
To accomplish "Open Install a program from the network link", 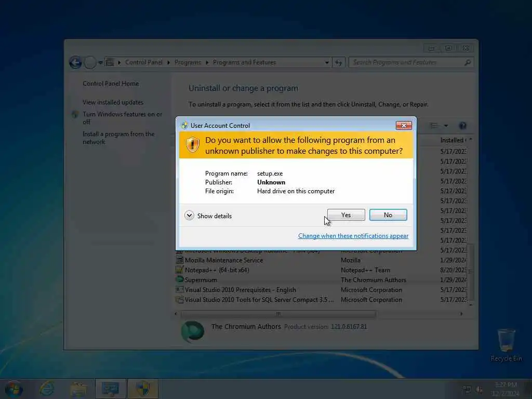I will (118, 138).
